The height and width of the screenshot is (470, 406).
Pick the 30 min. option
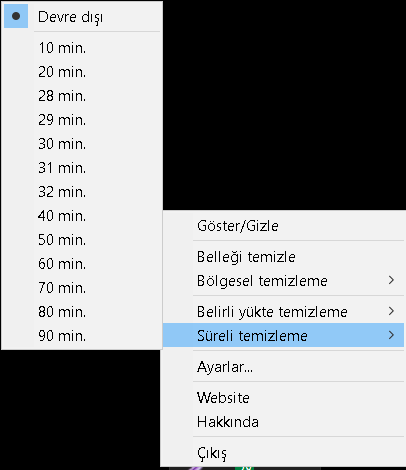coord(82,144)
